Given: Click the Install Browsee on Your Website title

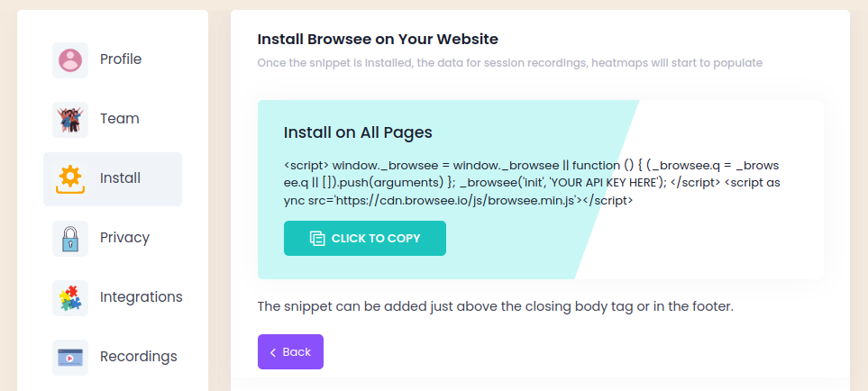Looking at the screenshot, I should (x=378, y=40).
